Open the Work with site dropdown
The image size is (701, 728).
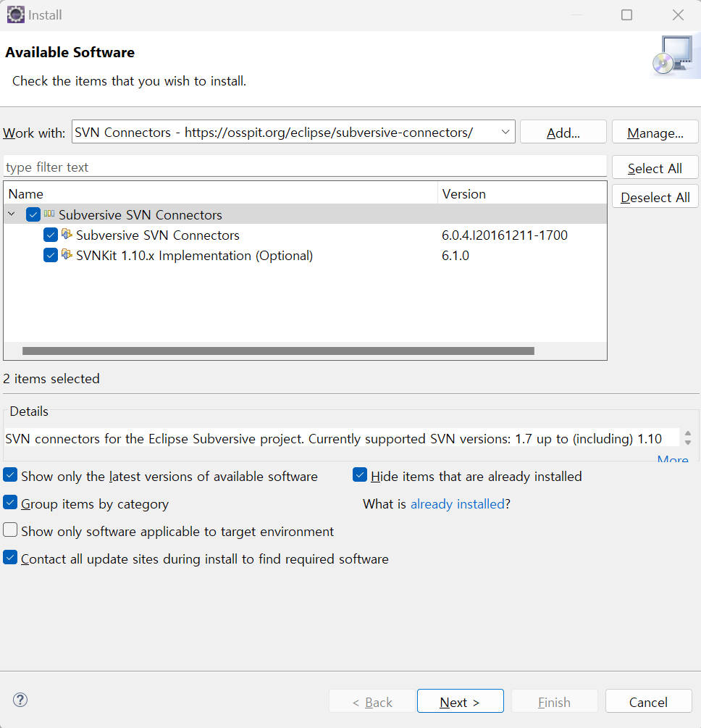click(505, 132)
